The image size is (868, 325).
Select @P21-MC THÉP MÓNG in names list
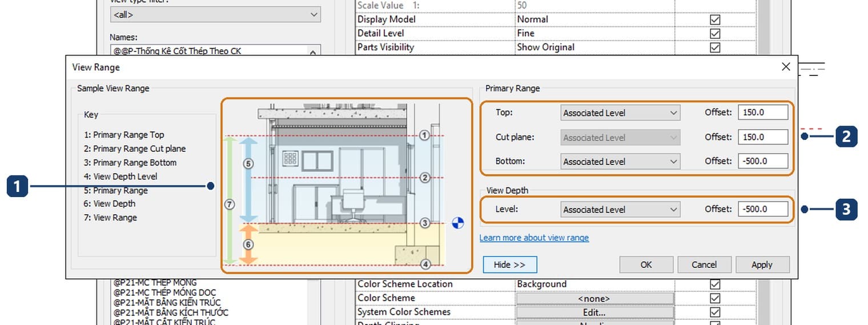155,283
